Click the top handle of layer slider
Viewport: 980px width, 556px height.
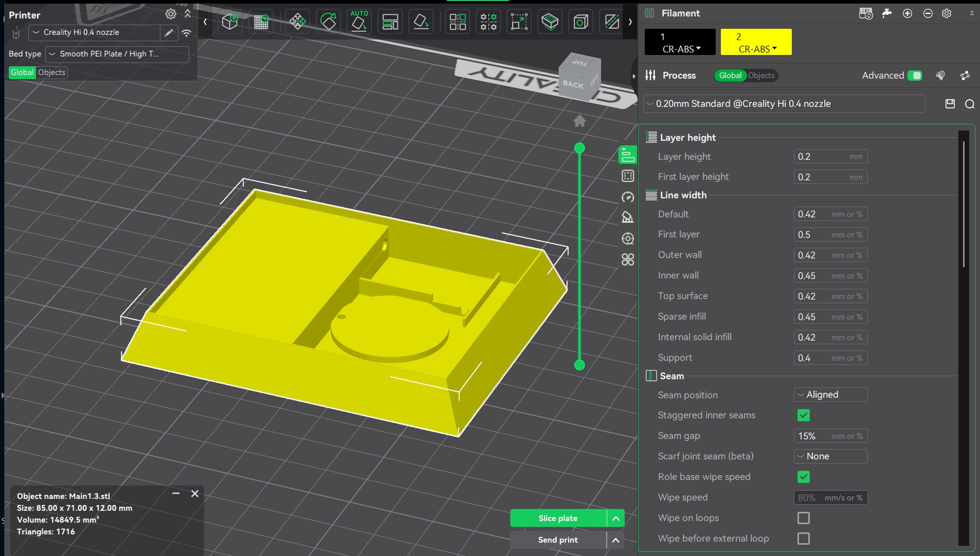point(579,148)
